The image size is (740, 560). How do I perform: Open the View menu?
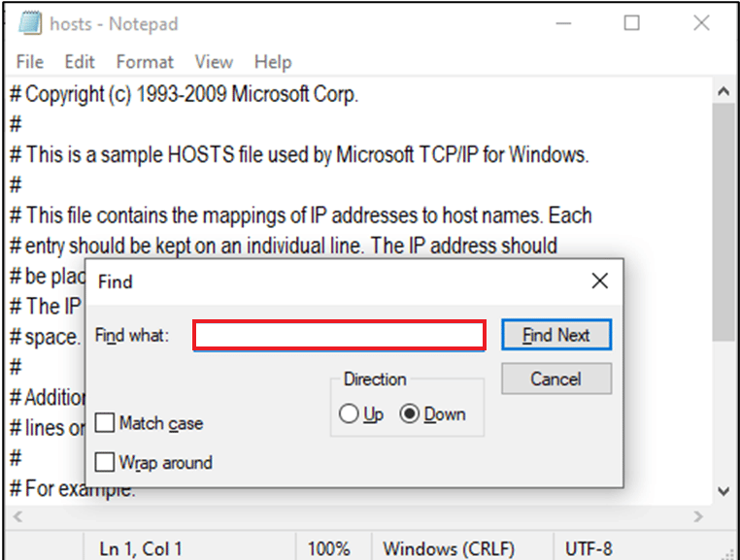(x=214, y=62)
